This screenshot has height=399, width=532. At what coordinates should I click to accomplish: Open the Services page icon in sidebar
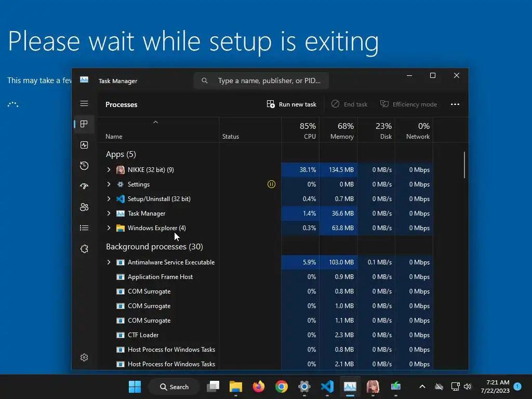pos(84,249)
